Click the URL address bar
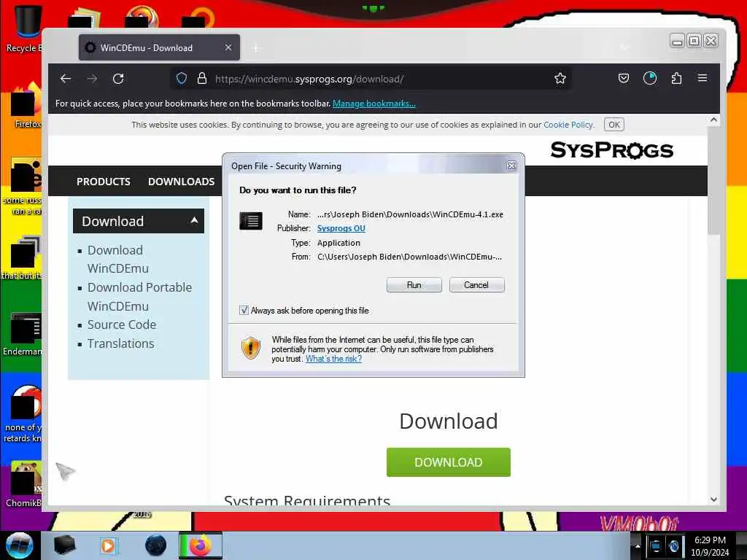The height and width of the screenshot is (560, 747). pyautogui.click(x=371, y=79)
